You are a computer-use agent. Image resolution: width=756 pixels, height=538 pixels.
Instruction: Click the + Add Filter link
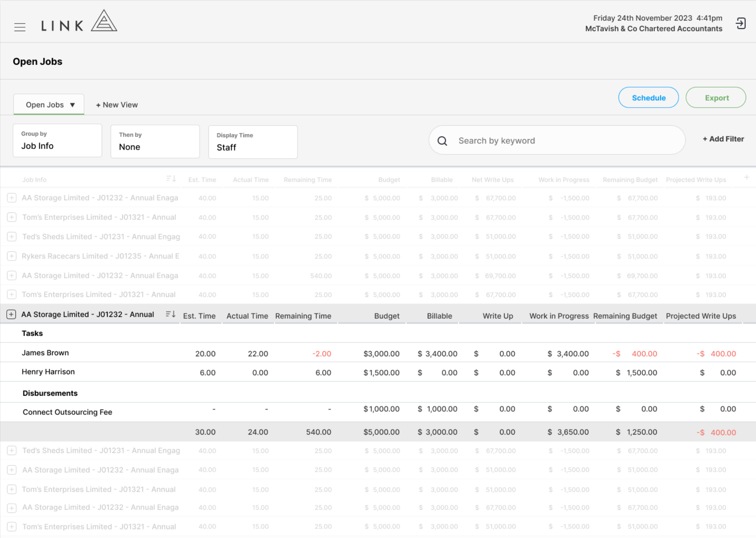(723, 139)
